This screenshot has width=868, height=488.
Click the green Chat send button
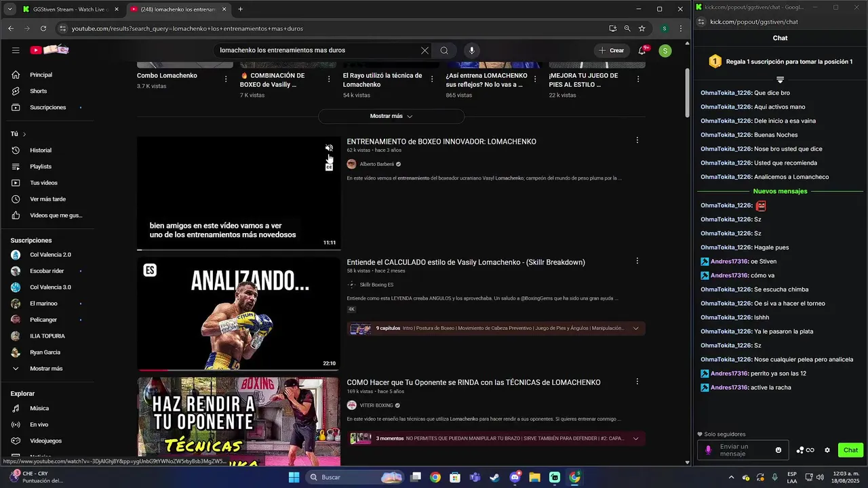click(x=850, y=450)
